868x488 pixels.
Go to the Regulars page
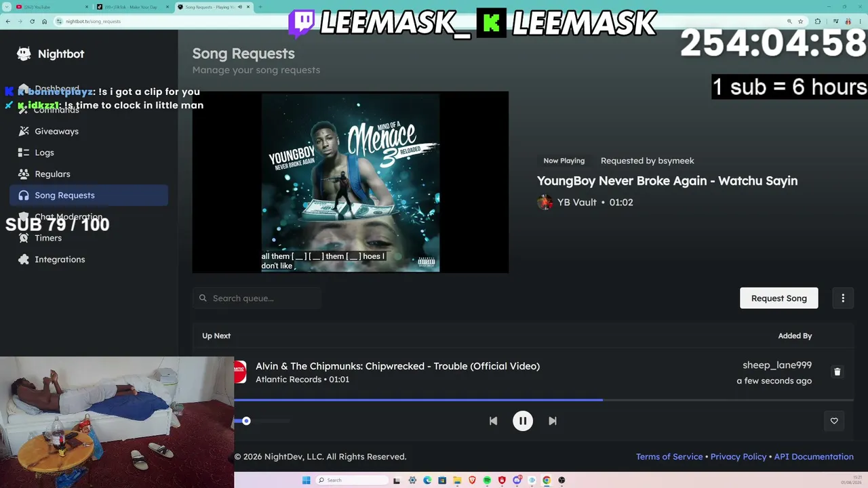(89, 174)
